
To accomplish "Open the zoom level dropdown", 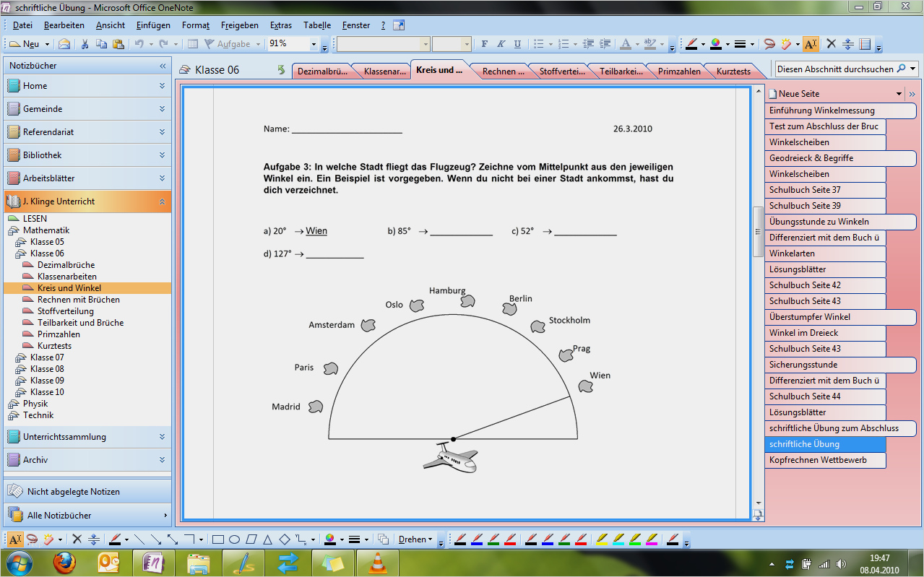I will coord(313,44).
